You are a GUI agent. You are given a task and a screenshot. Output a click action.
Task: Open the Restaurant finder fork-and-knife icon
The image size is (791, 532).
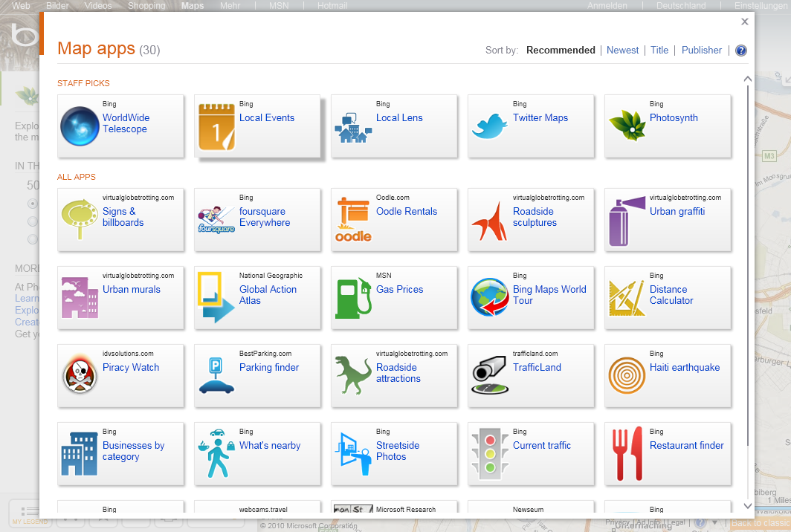click(x=627, y=454)
